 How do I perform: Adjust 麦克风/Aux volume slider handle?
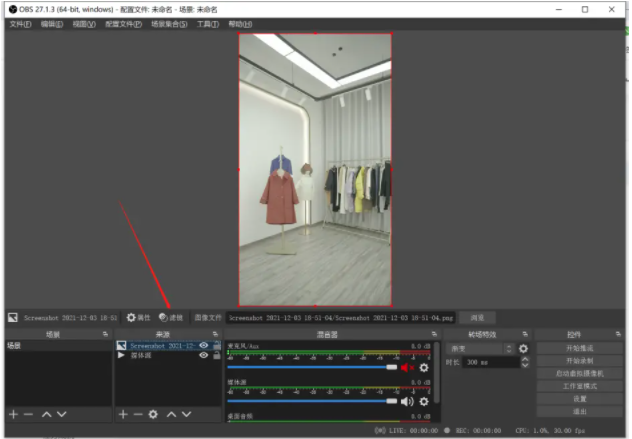391,367
